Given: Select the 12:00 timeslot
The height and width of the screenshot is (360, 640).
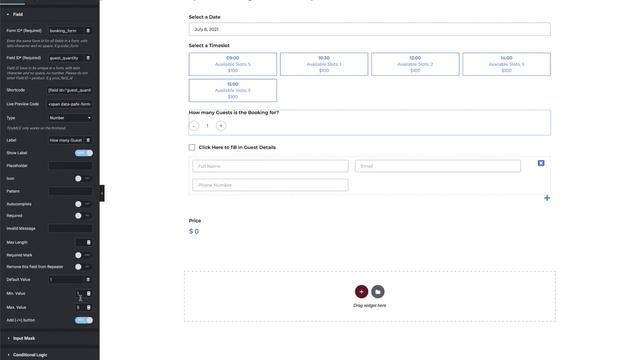Looking at the screenshot, I should (x=415, y=64).
